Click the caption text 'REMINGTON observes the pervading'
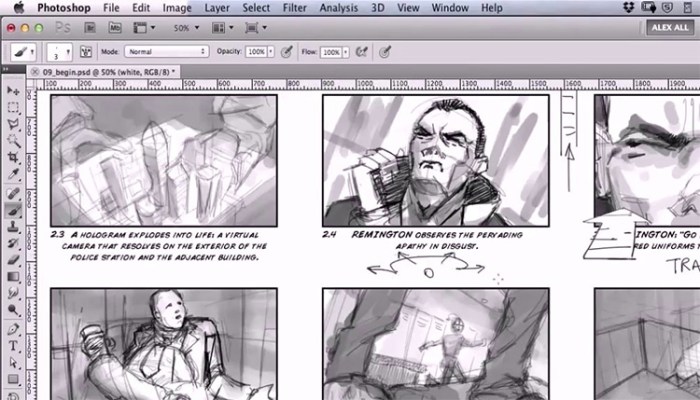Image resolution: width=700 pixels, height=400 pixels. [x=437, y=235]
